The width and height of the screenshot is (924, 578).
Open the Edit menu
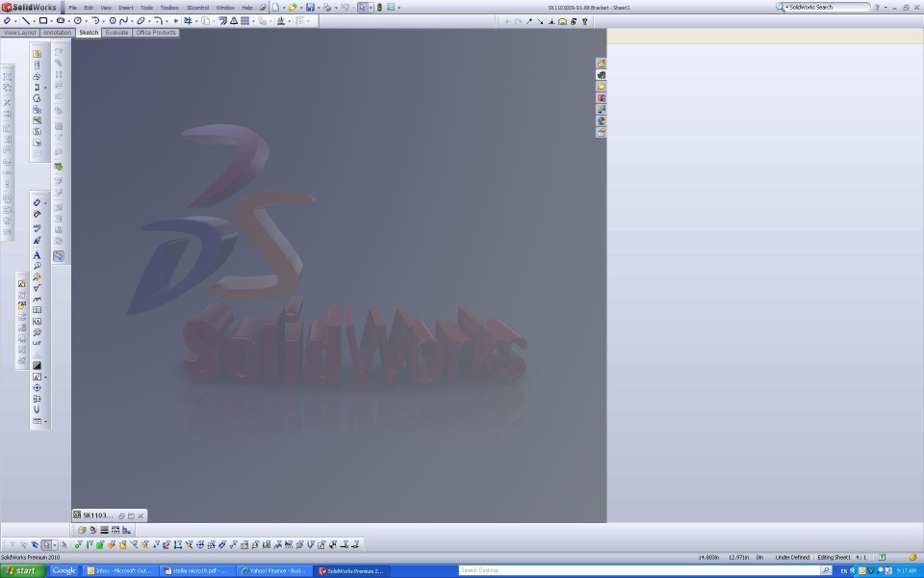pyautogui.click(x=89, y=8)
